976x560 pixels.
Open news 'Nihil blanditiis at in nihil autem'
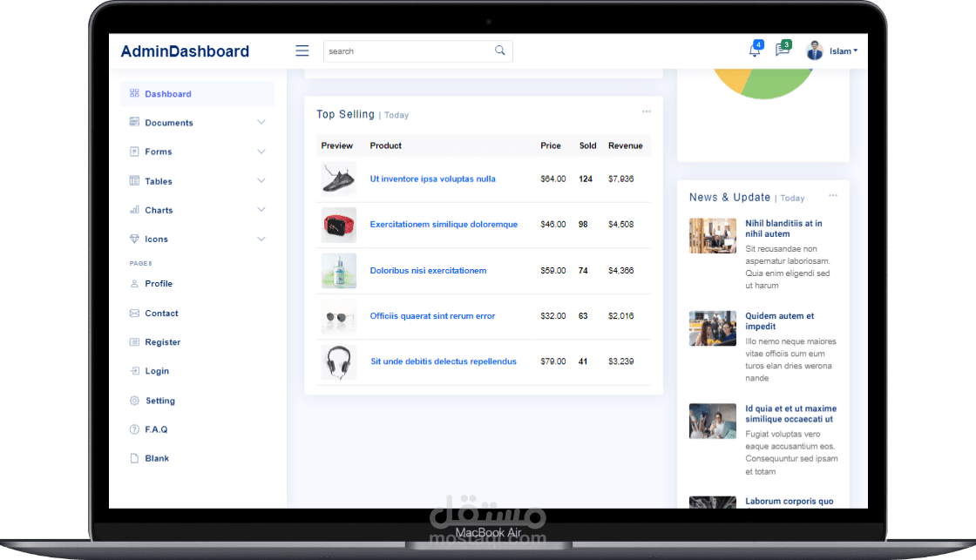(783, 228)
